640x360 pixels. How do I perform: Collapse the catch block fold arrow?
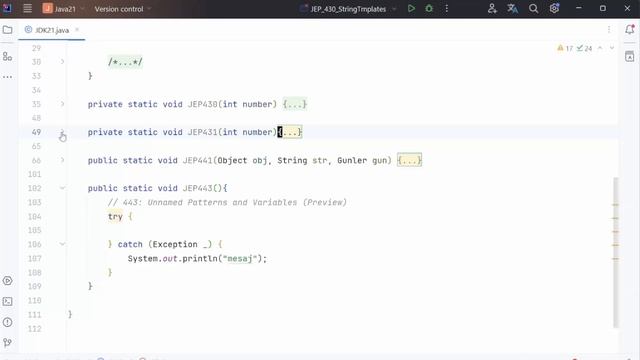coord(62,244)
